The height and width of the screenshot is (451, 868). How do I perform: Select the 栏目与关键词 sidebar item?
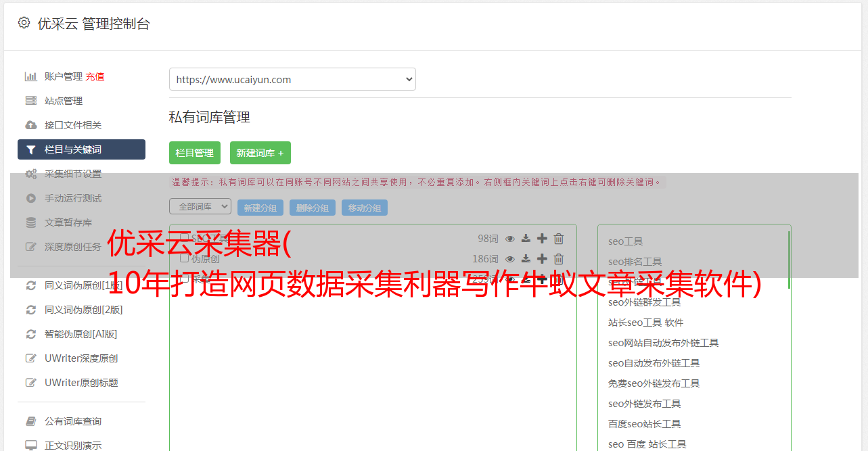coord(81,149)
